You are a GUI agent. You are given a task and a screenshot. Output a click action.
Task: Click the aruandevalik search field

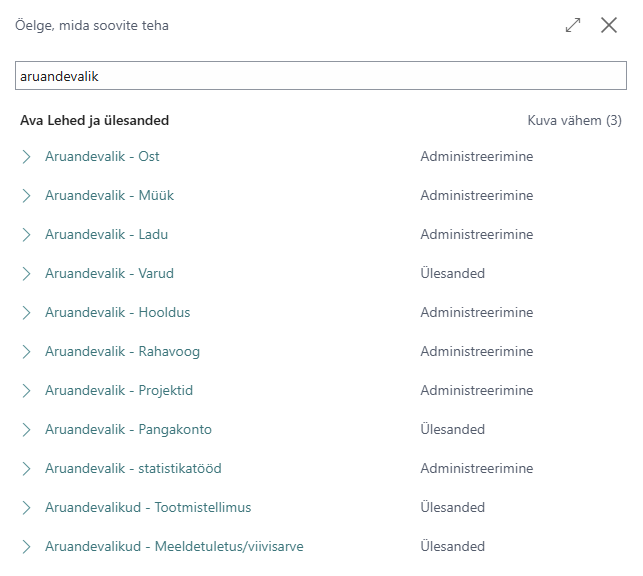point(321,75)
